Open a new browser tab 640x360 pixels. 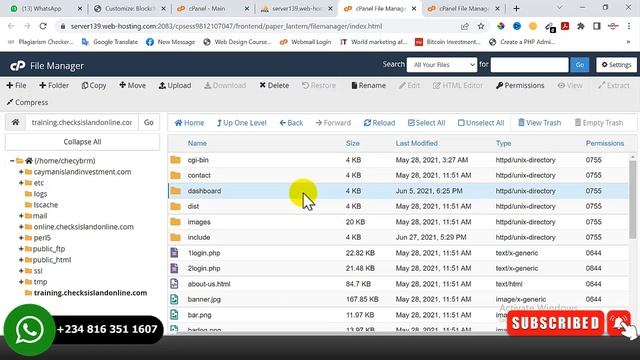point(516,8)
